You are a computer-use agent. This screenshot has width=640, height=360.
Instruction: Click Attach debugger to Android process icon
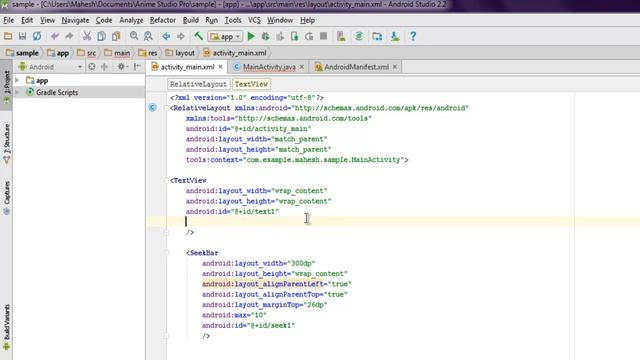click(294, 36)
